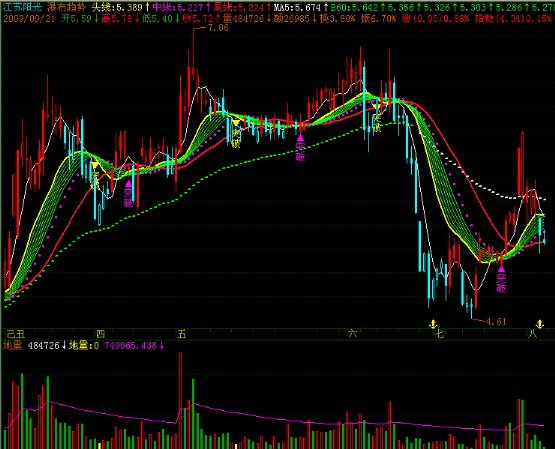Click the closing price 收5.72
The image size is (555, 449).
point(198,18)
